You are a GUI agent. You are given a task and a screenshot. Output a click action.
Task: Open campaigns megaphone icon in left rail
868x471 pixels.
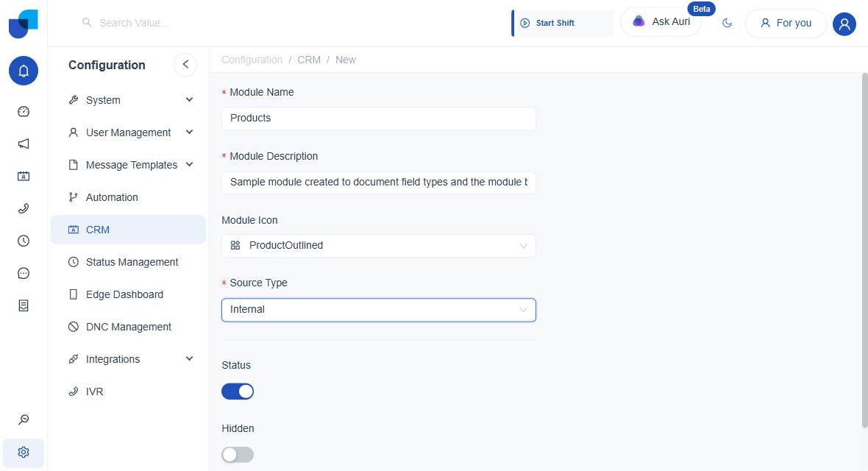24,144
